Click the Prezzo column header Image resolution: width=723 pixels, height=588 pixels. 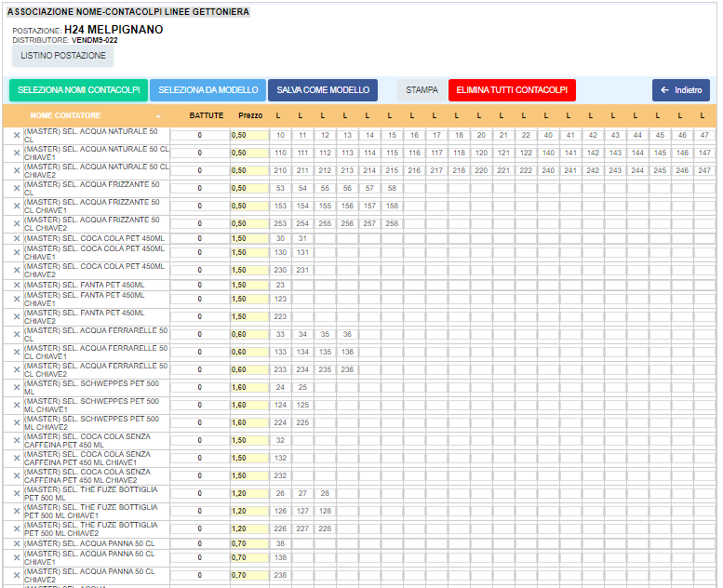250,115
